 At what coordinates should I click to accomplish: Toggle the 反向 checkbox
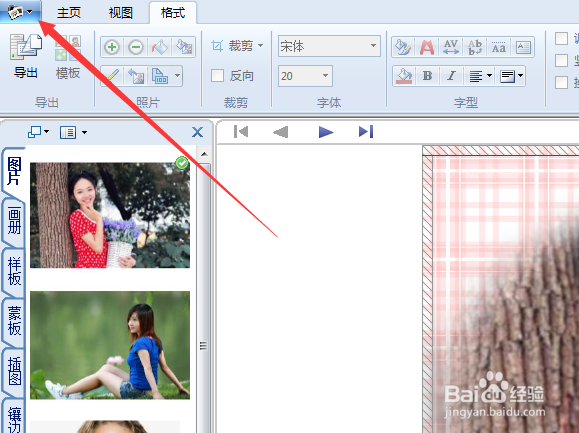[x=217, y=76]
